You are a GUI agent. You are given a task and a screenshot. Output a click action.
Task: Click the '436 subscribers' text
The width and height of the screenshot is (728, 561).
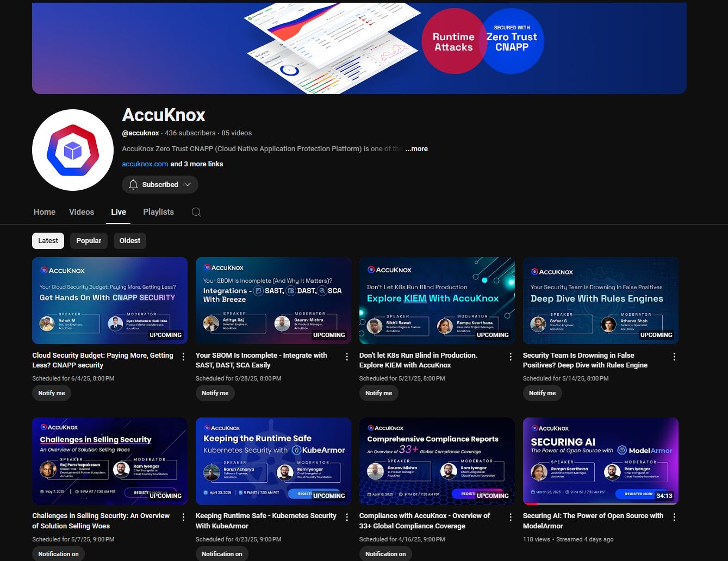pyautogui.click(x=190, y=133)
